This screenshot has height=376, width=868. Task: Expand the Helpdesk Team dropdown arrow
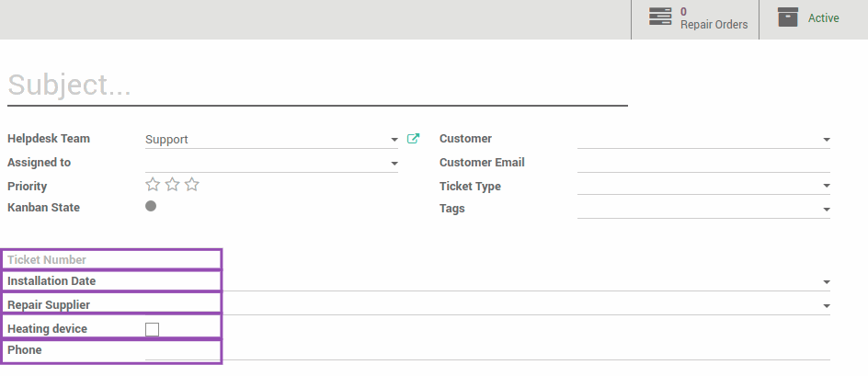394,140
